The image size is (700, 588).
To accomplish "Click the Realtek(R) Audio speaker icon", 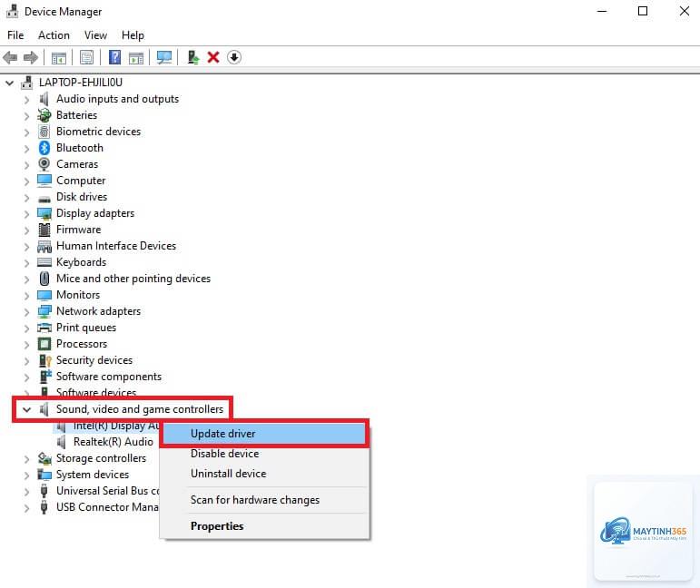I will pyautogui.click(x=62, y=442).
